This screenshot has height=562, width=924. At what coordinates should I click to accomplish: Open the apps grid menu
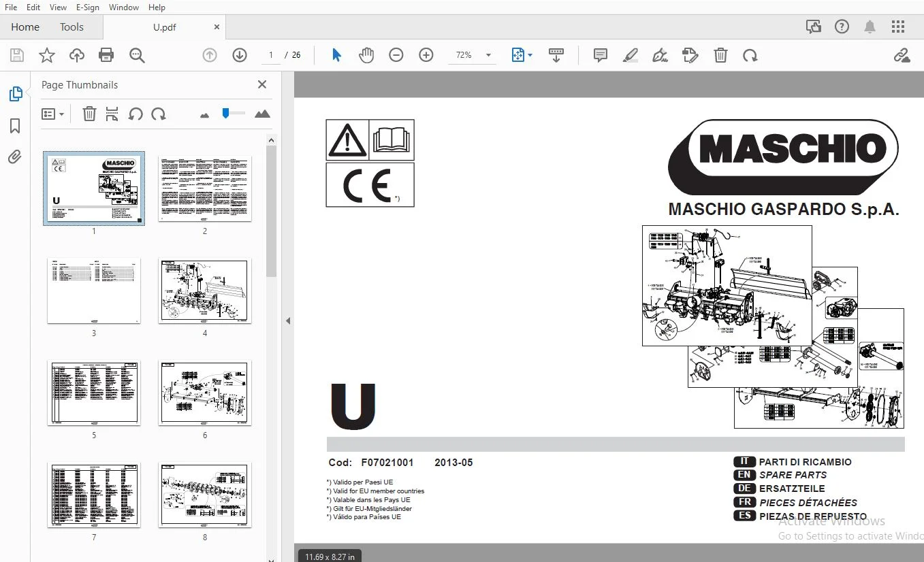[898, 27]
